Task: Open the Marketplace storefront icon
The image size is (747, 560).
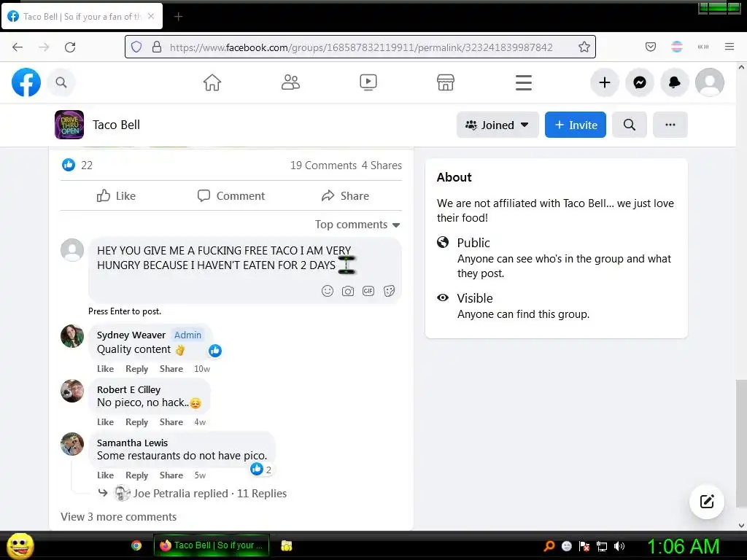Action: 446,82
